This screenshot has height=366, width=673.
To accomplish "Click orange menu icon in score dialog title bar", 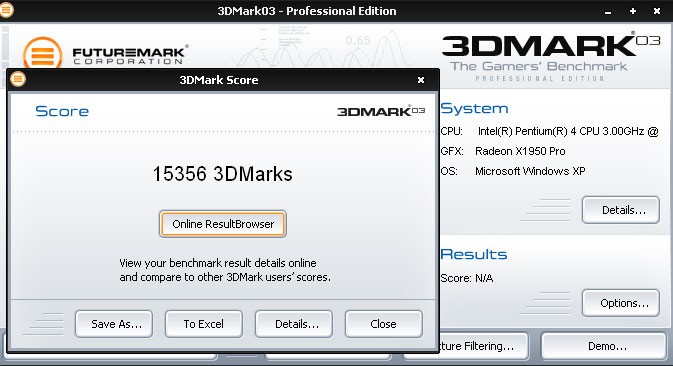I will 18,79.
